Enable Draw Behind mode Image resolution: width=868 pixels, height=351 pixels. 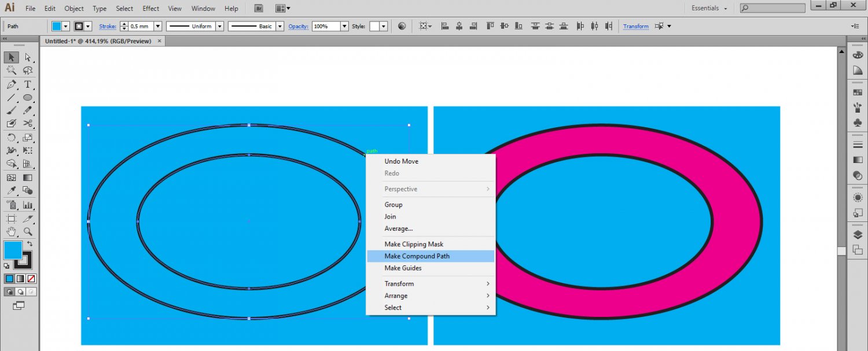[x=20, y=292]
